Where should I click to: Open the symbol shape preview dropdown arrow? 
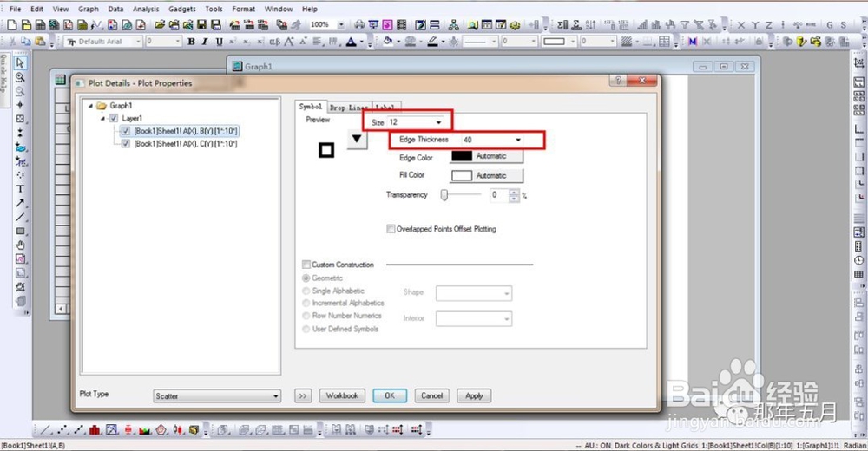357,140
